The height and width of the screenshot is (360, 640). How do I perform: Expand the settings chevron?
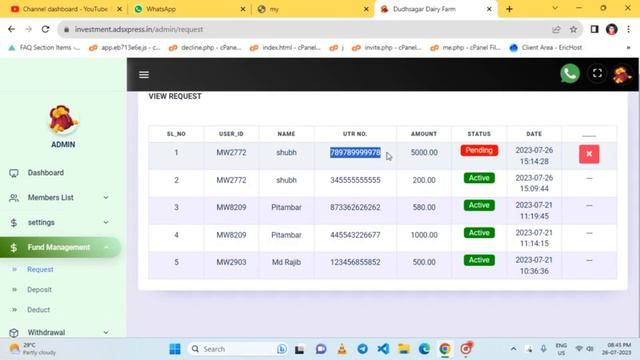[x=106, y=222]
